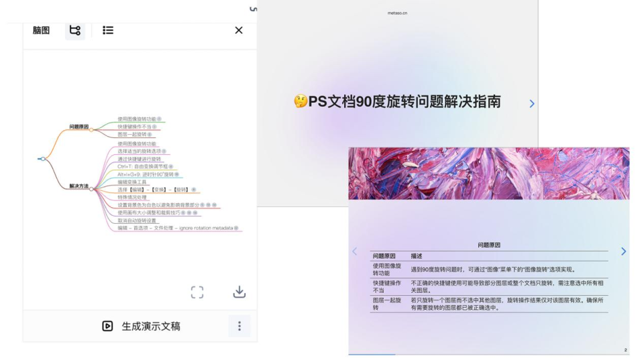Select the 使用画布大小调整和裁剪技巧 node
The width and height of the screenshot is (644, 362).
pos(149,213)
